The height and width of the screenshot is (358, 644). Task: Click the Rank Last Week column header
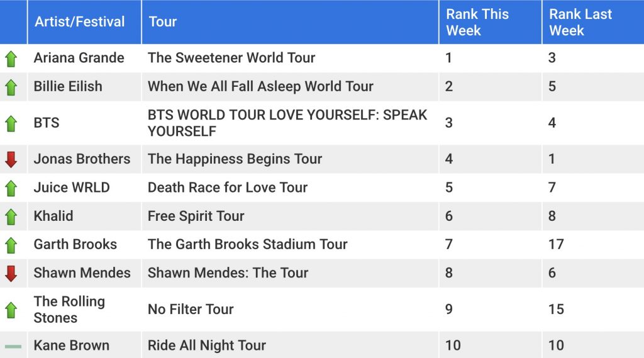593,22
